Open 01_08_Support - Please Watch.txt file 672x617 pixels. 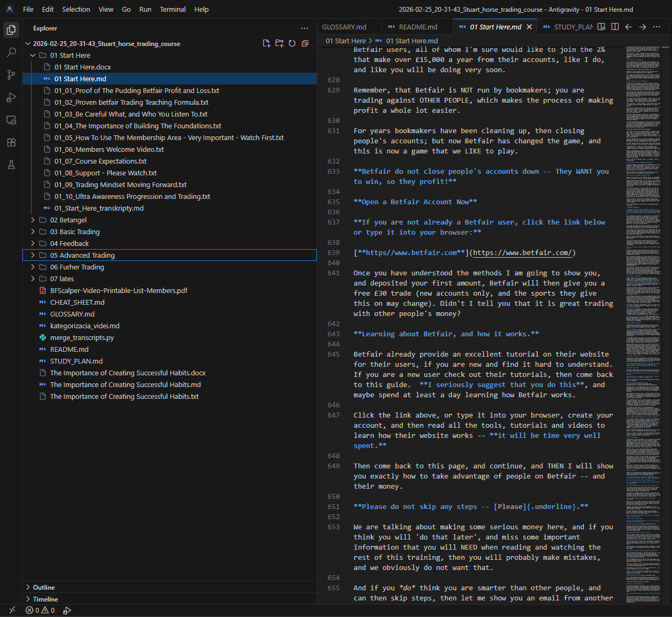(105, 173)
